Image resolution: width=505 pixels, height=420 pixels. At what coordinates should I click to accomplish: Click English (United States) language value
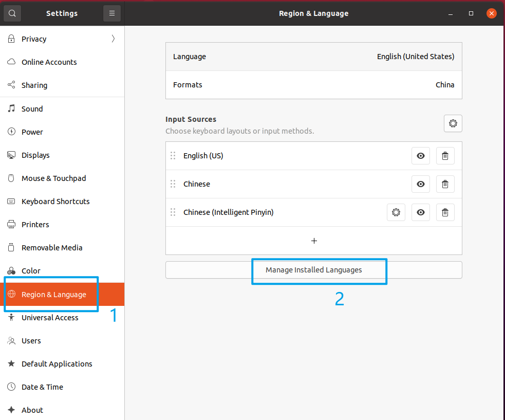[416, 57]
